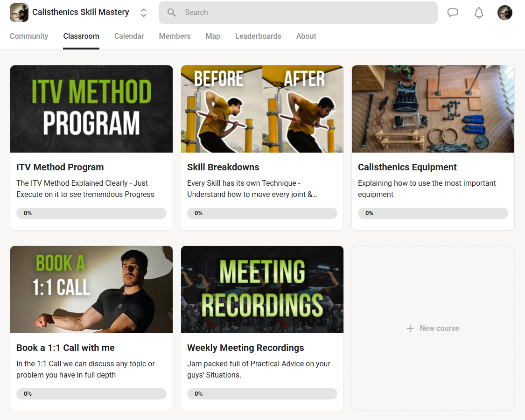Screen dimensions: 525x420
Task: Open the ITV Method Program title
Action: [60, 167]
